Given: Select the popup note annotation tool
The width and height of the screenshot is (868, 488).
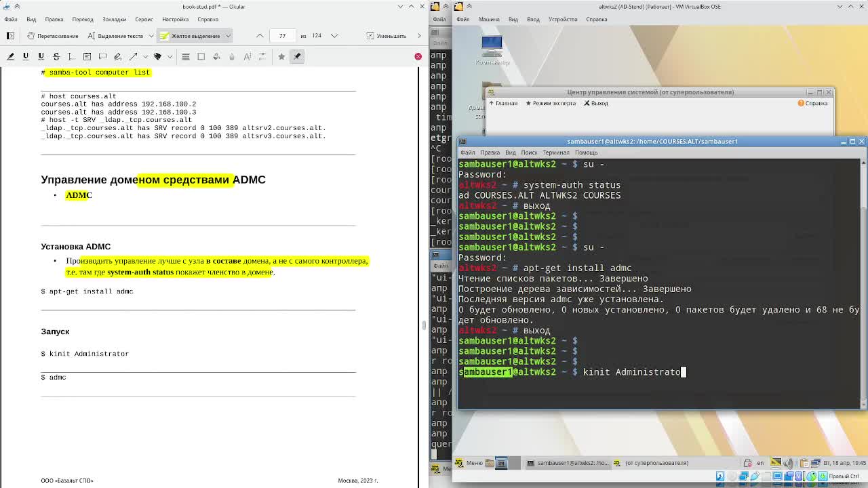Looking at the screenshot, I should 102,56.
